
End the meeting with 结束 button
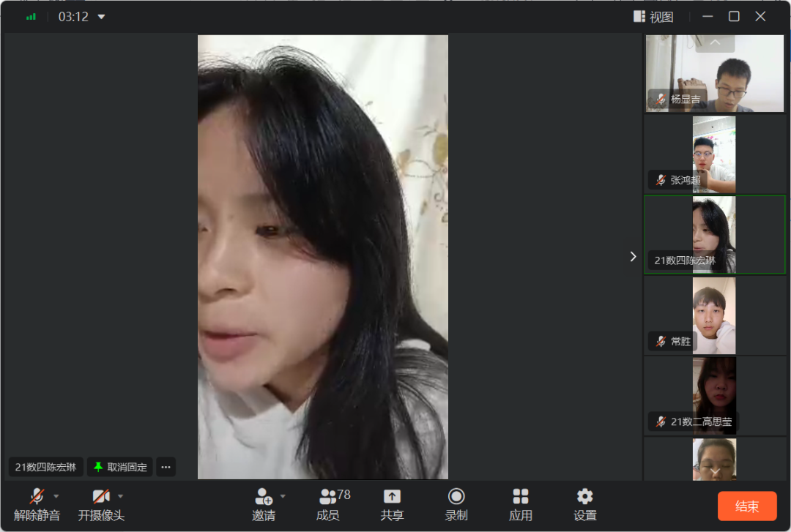(x=746, y=506)
